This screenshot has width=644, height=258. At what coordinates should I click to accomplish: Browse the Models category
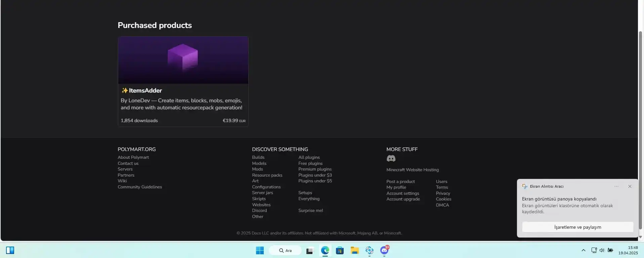259,163
